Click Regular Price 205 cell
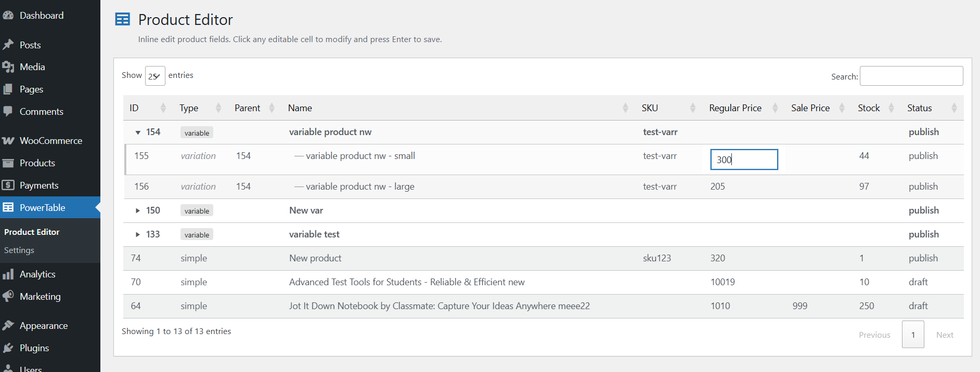Viewport: 980px width, 372px height. [x=718, y=187]
